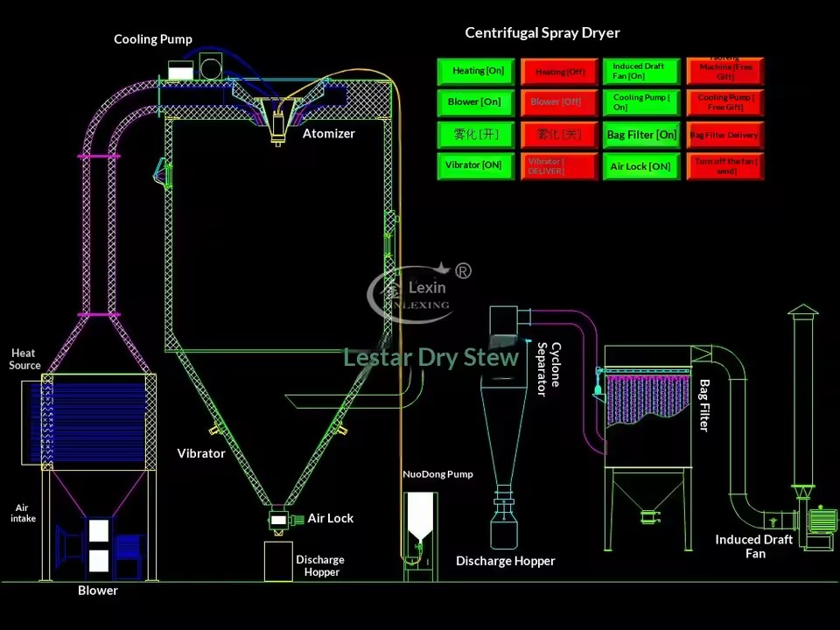Click the red Turn off the fan button

725,166
